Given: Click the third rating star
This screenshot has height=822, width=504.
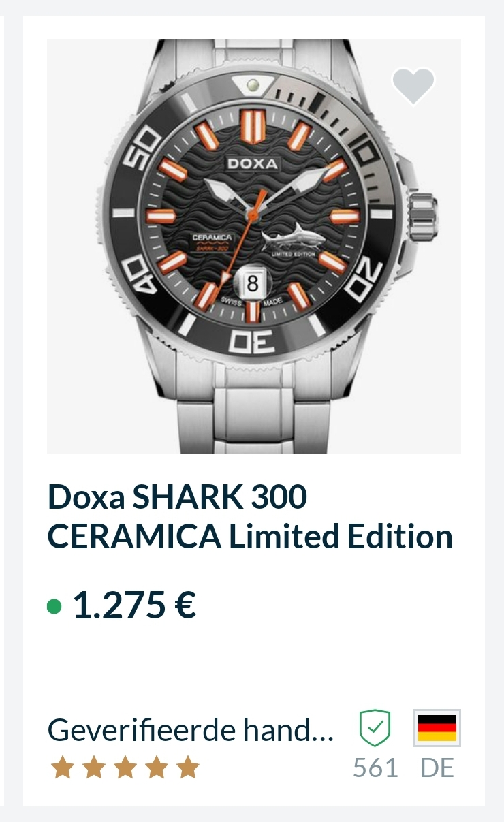Looking at the screenshot, I should 125,768.
